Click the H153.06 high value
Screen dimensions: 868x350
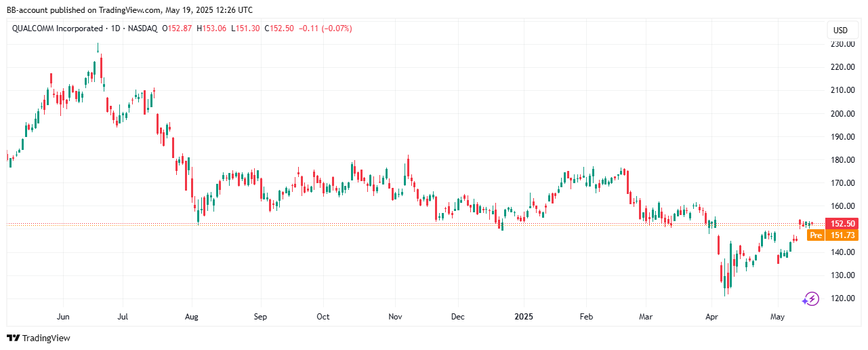211,28
